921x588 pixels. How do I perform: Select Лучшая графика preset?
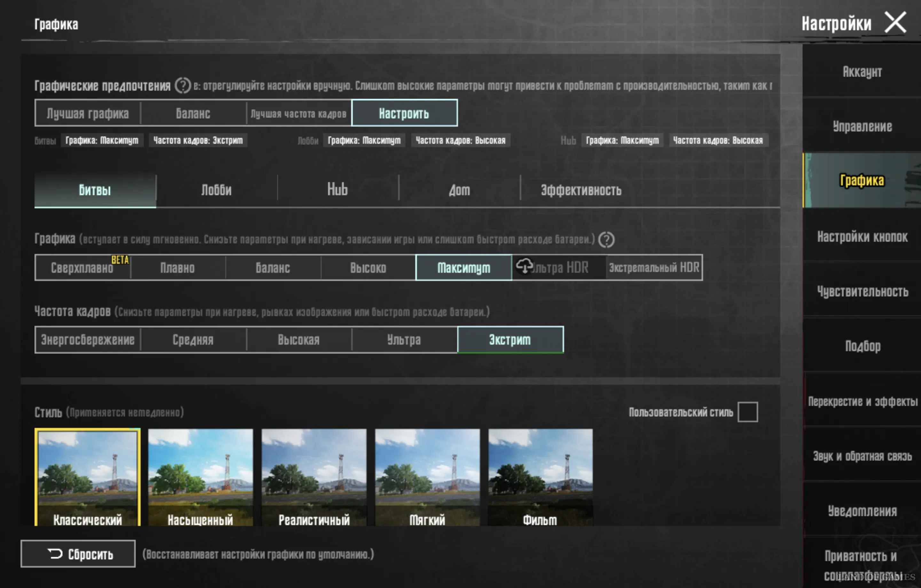coord(88,113)
